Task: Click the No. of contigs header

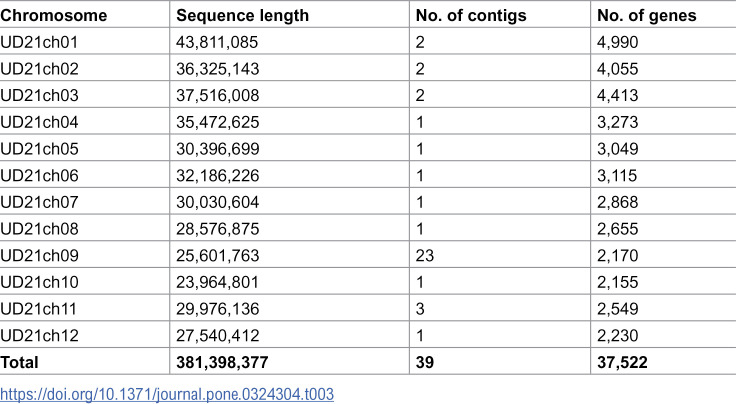Action: [471, 15]
